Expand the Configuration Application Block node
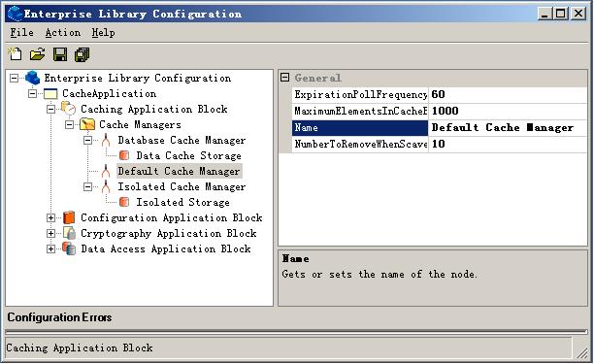This screenshot has height=364, width=594. pos(50,217)
